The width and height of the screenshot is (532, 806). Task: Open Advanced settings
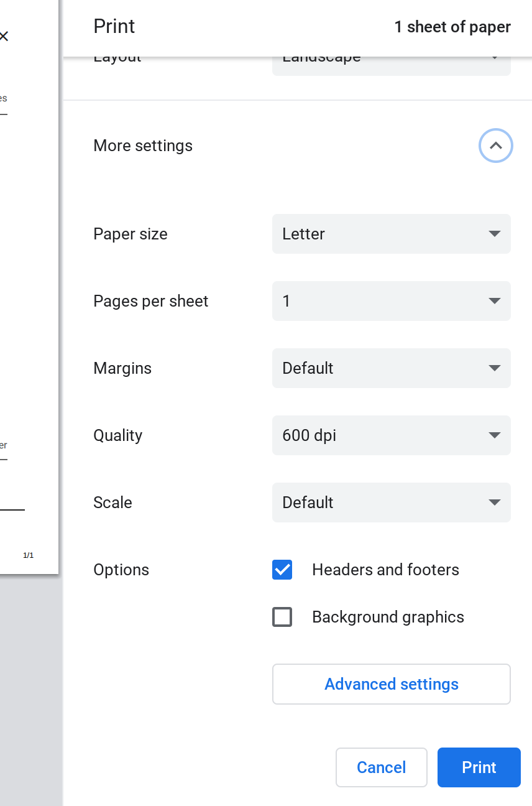click(391, 684)
